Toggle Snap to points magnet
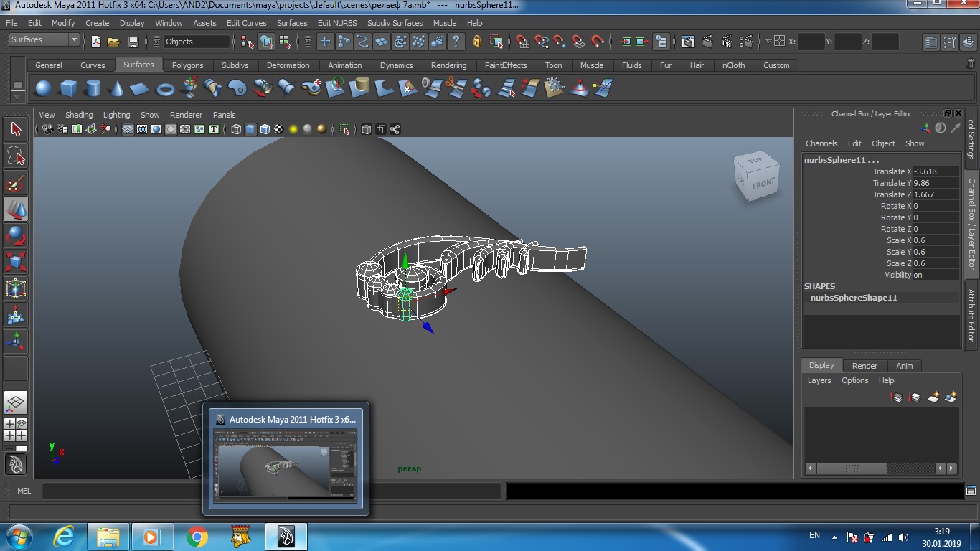This screenshot has height=551, width=980. [x=560, y=42]
